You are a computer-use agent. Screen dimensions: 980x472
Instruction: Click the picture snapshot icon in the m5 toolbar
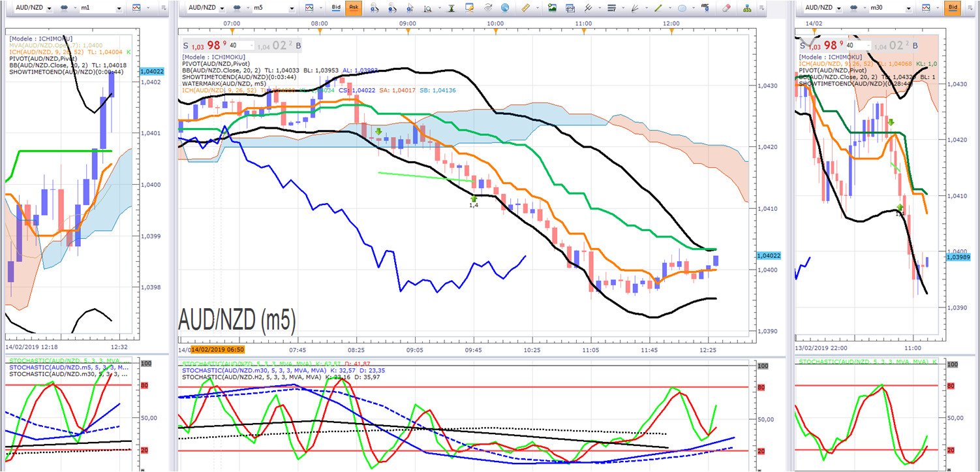click(x=553, y=8)
